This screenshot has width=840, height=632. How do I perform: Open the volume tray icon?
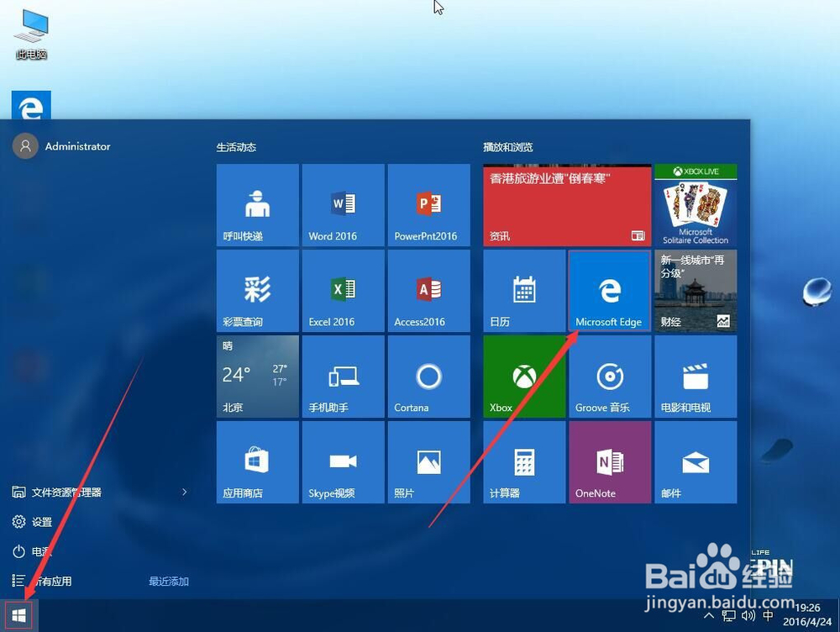click(748, 615)
